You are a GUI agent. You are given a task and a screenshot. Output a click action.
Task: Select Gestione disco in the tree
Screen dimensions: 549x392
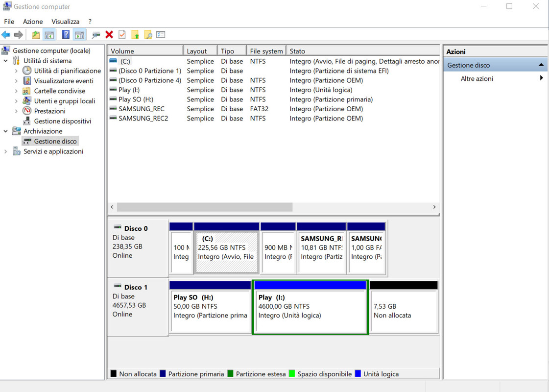55,141
